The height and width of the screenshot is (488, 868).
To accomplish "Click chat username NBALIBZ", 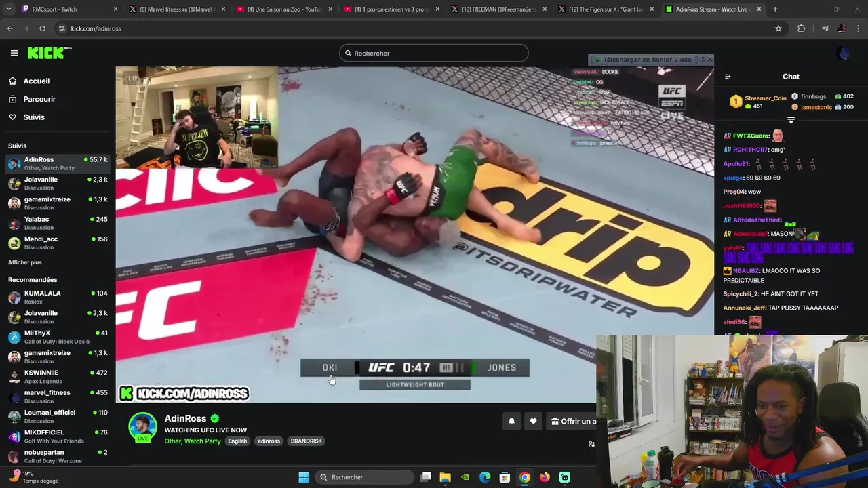I will [746, 271].
